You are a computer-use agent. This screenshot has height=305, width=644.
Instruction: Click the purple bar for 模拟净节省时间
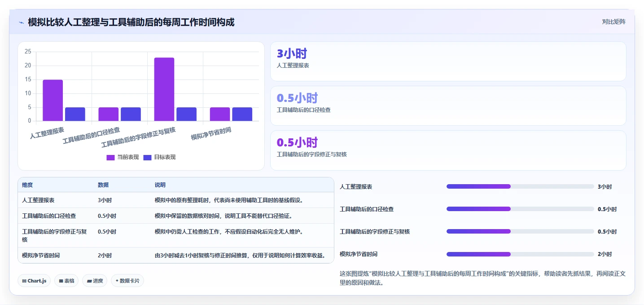coord(220,114)
